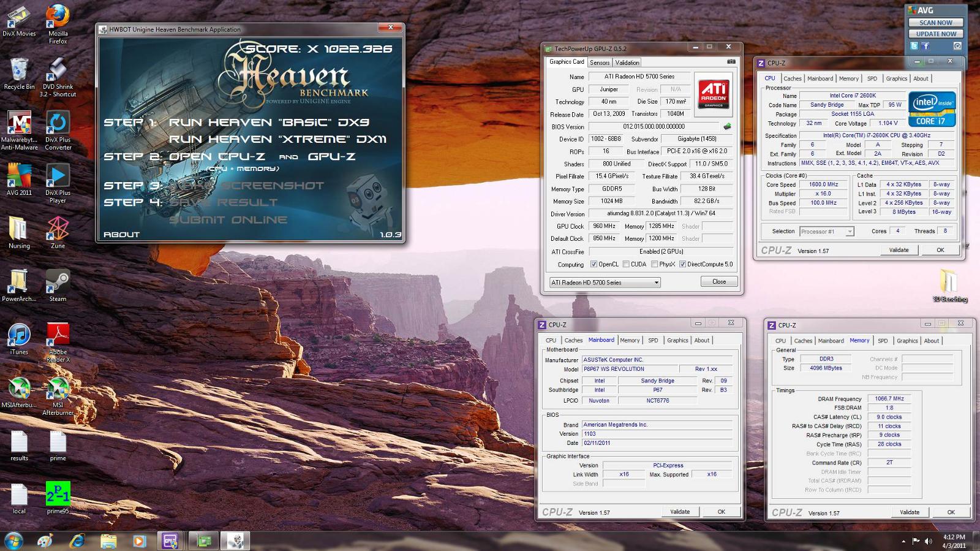980x551 pixels.
Task: Open the Adobe Reader X icon
Action: click(x=58, y=343)
